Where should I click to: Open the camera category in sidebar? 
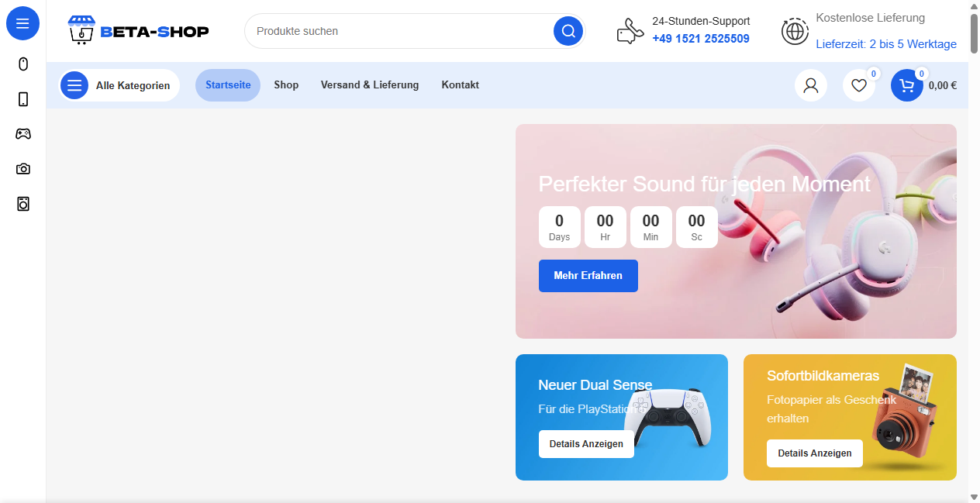point(23,169)
